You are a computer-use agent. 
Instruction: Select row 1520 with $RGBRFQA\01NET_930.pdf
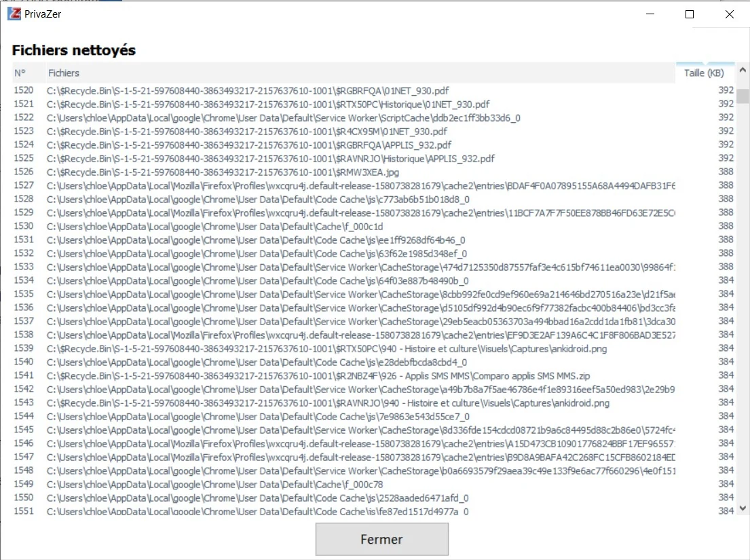373,90
